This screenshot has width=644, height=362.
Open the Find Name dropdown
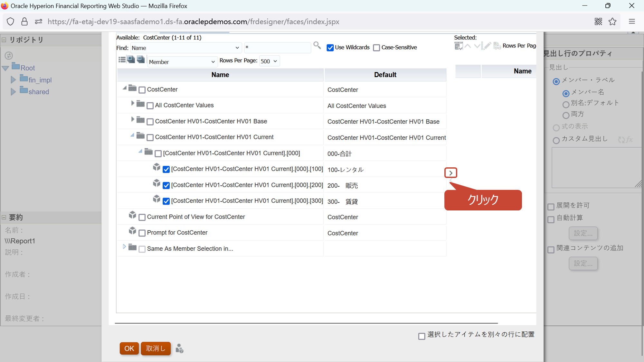pos(185,48)
